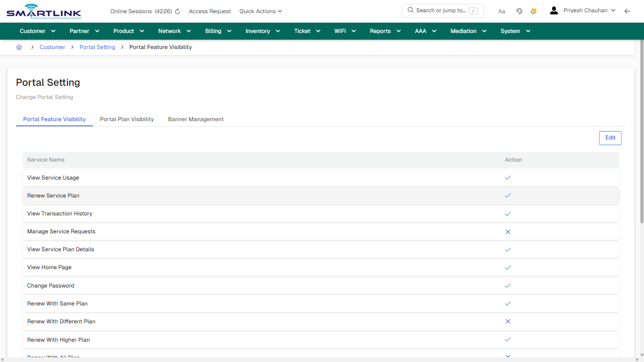Click the search or jump to field
This screenshot has width=644, height=362.
[442, 10]
